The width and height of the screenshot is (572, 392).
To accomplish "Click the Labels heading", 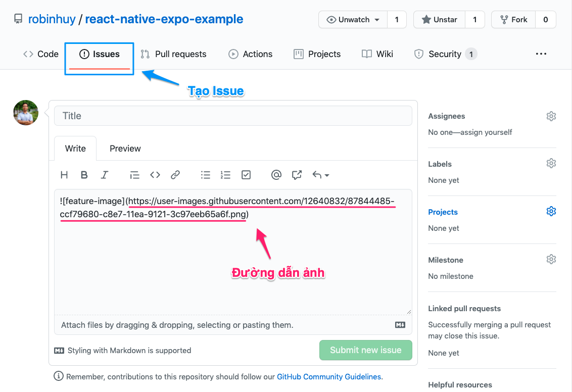I will pos(440,164).
